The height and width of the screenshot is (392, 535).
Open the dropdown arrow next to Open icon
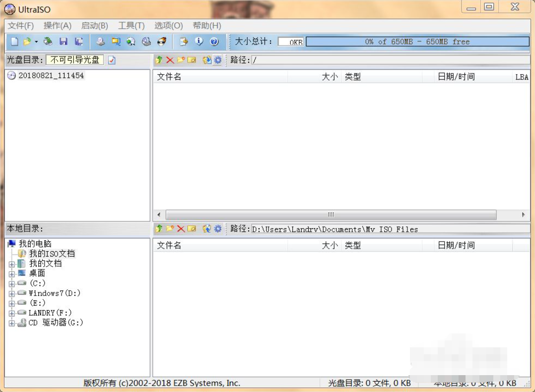[x=36, y=42]
